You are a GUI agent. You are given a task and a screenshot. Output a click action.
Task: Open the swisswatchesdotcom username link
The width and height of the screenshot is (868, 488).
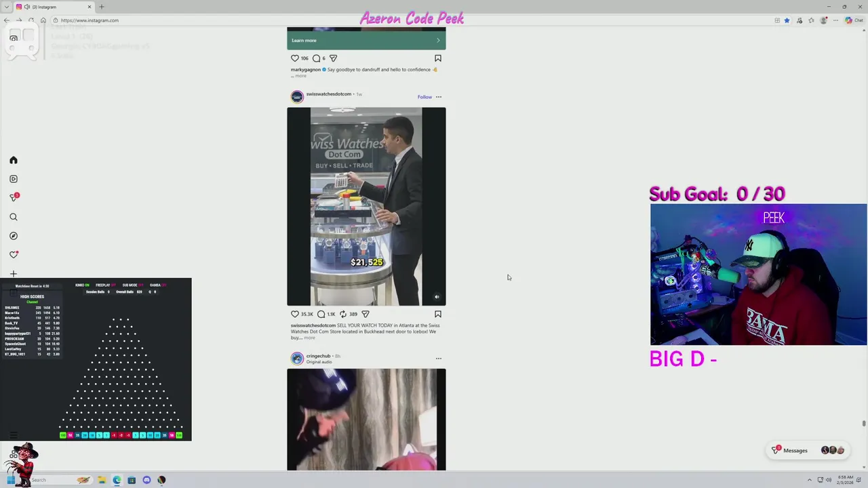(x=328, y=94)
